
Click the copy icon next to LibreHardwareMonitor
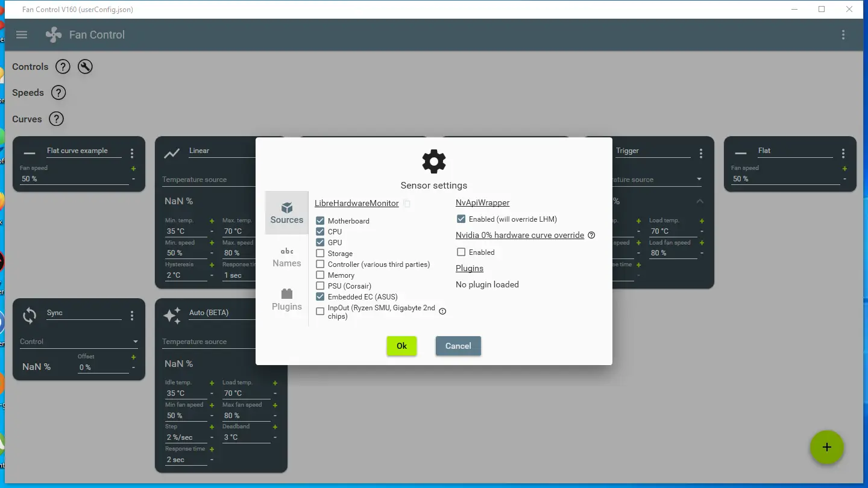click(407, 204)
